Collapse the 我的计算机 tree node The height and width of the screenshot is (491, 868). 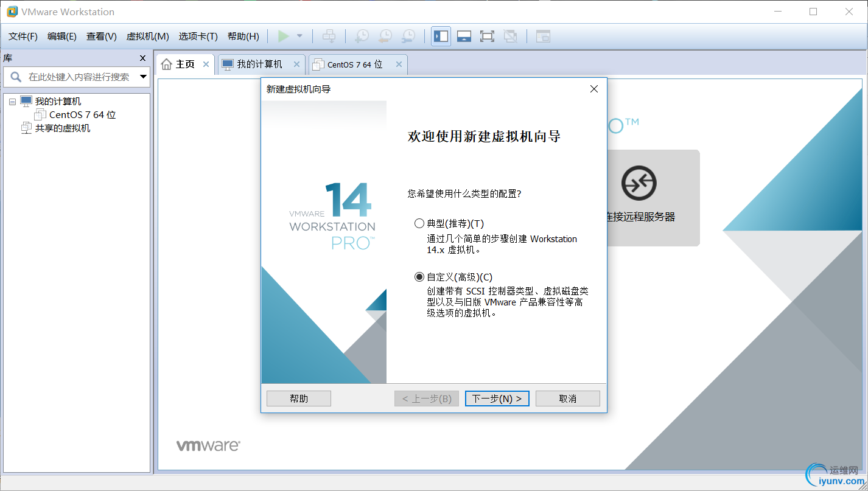[12, 102]
